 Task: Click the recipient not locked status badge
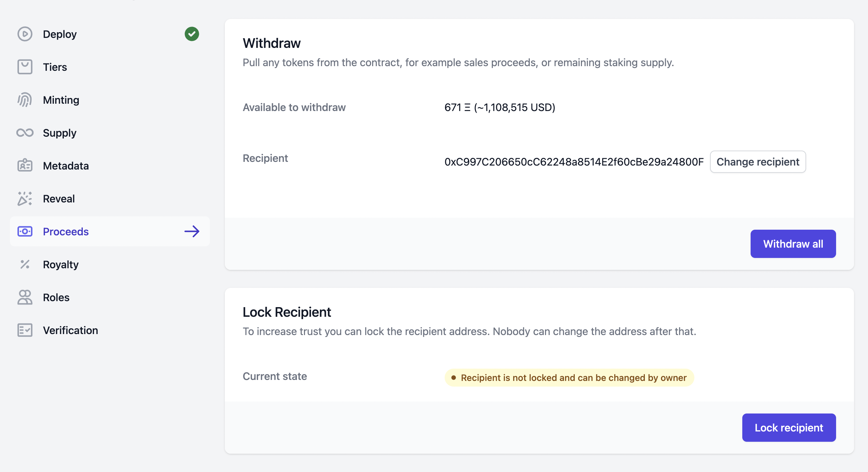[x=569, y=378]
